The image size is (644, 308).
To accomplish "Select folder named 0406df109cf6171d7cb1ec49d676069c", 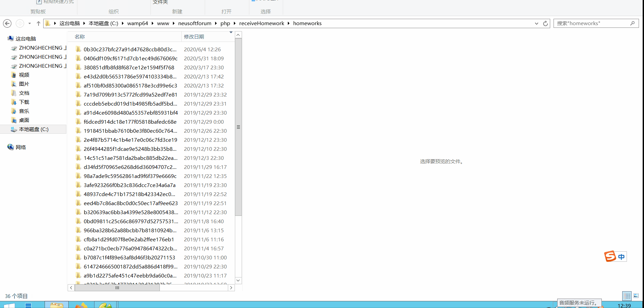I will pos(131,58).
